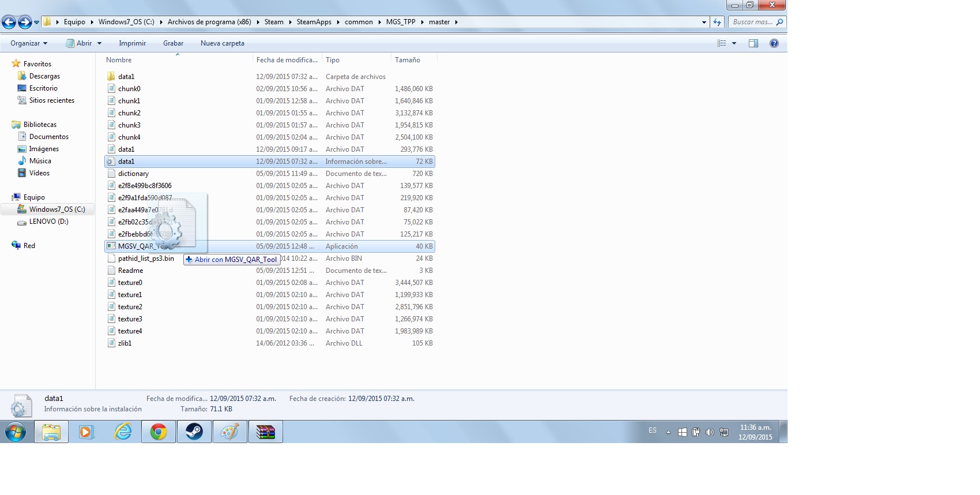The image size is (980, 495).
Task: Expand the Abrir dropdown arrow
Action: (x=100, y=43)
